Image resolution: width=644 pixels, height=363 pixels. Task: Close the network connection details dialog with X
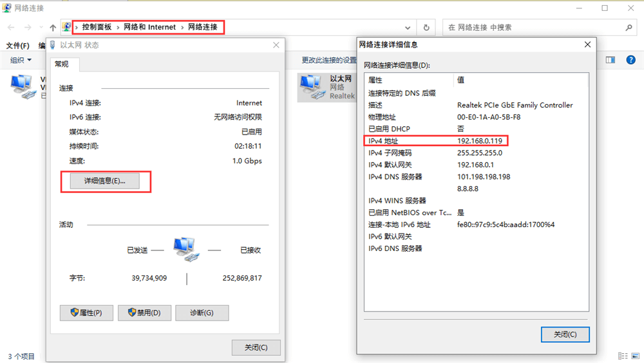click(x=587, y=44)
